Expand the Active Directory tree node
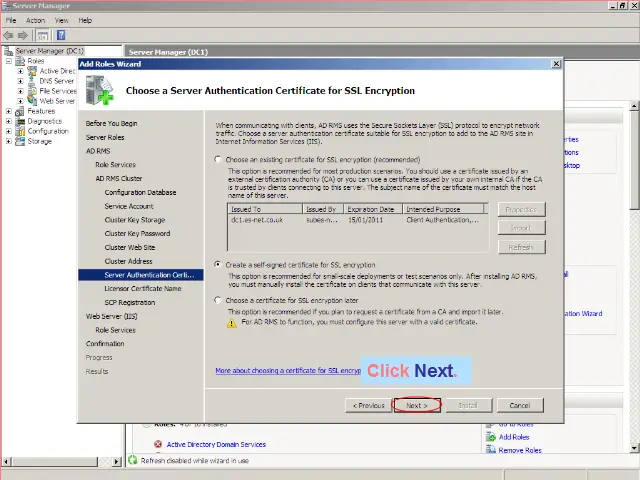Screen dimensions: 640x480 [x=20, y=71]
